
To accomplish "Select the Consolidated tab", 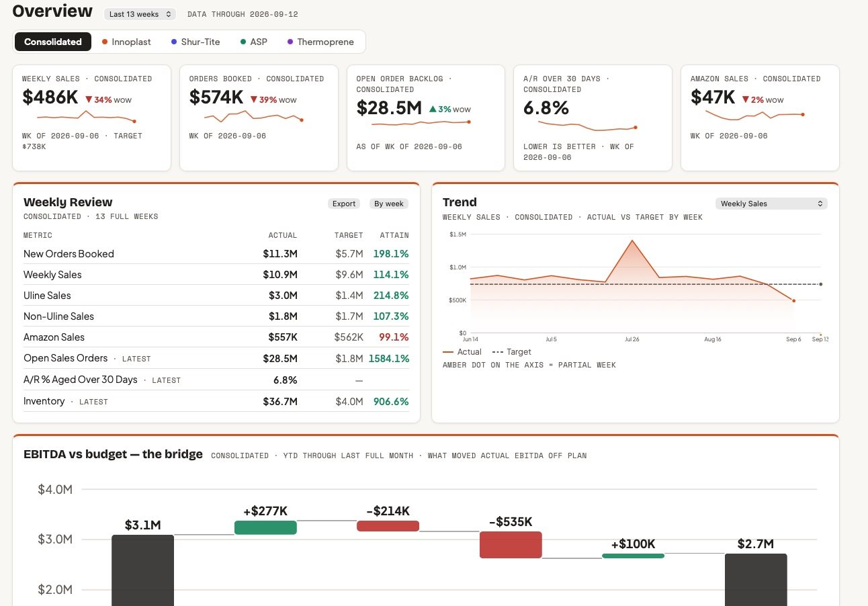I will [x=53, y=42].
